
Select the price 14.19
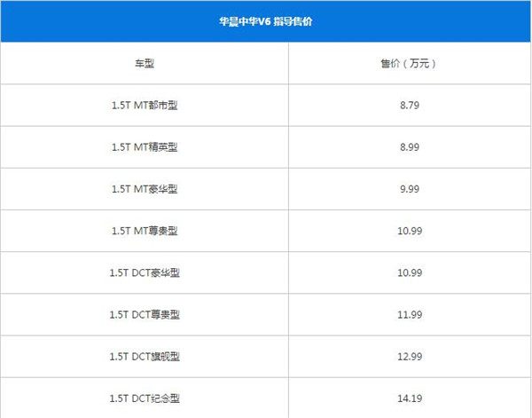coord(410,398)
